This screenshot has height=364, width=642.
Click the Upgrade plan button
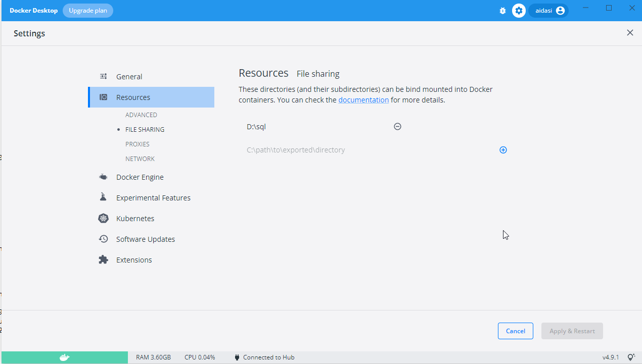click(88, 11)
